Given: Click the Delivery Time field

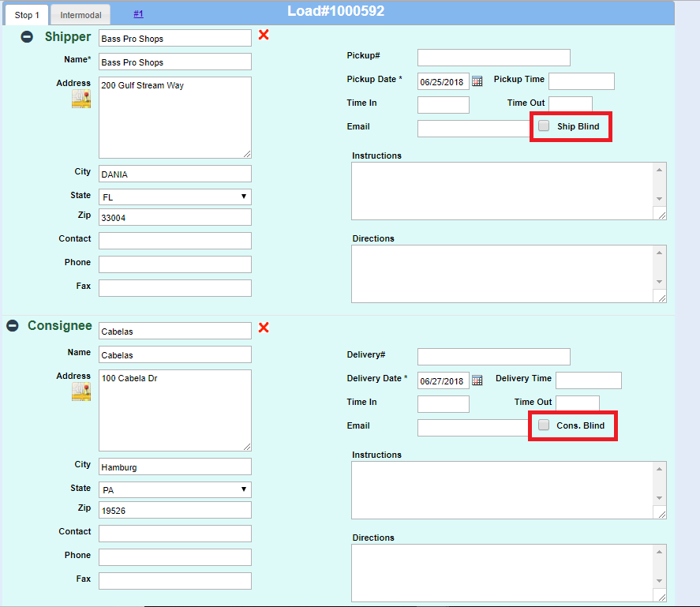Looking at the screenshot, I should (x=588, y=380).
